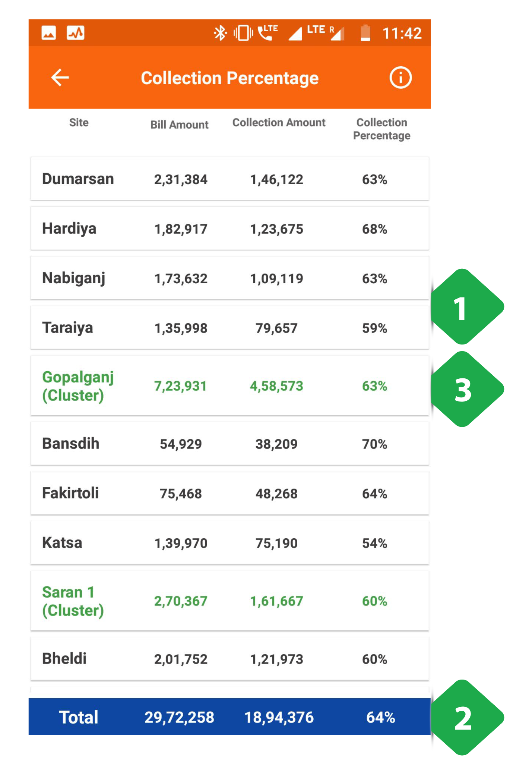Tap the LTE call status icon
Screen dimensions: 532x778
(268, 32)
